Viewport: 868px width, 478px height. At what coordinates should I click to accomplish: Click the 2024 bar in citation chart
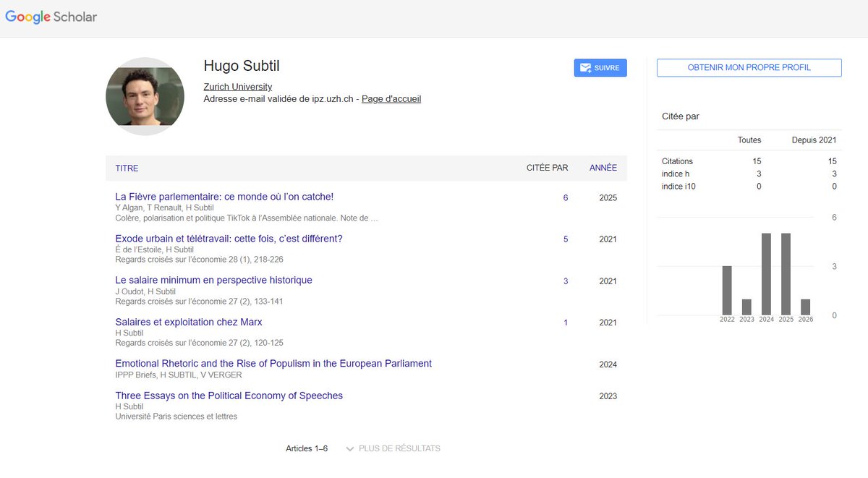click(x=766, y=273)
